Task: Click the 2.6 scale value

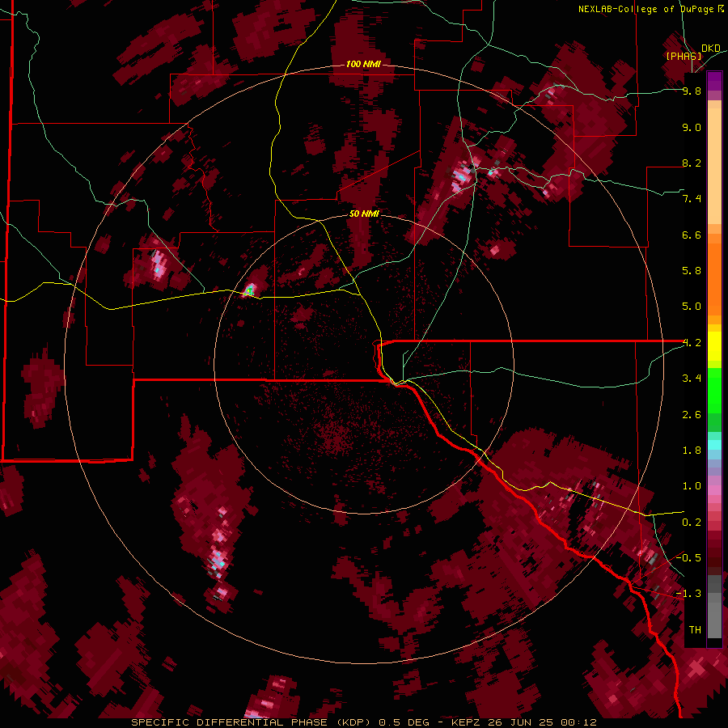Action: (x=692, y=415)
